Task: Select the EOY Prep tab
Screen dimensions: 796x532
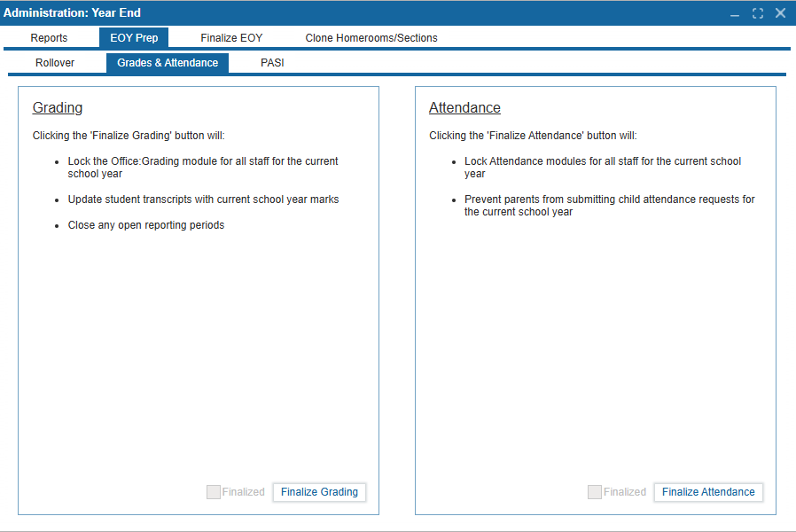Action: pyautogui.click(x=134, y=38)
